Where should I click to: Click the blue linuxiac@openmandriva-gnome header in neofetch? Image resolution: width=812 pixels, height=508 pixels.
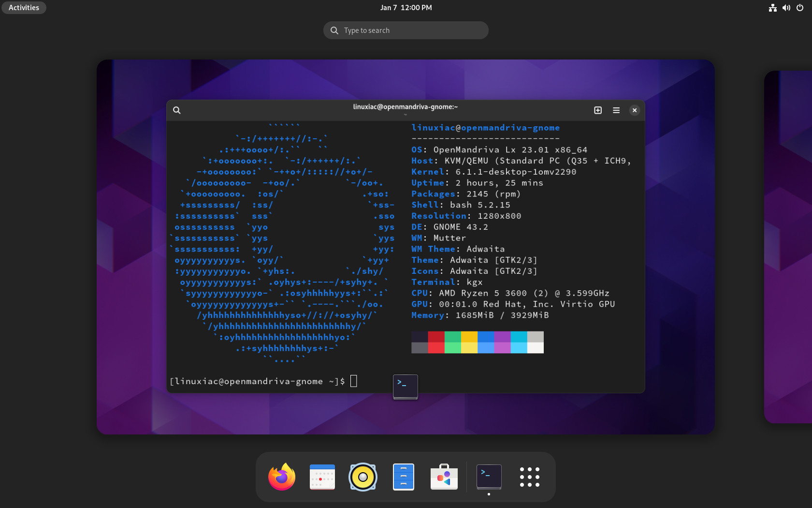(x=486, y=128)
